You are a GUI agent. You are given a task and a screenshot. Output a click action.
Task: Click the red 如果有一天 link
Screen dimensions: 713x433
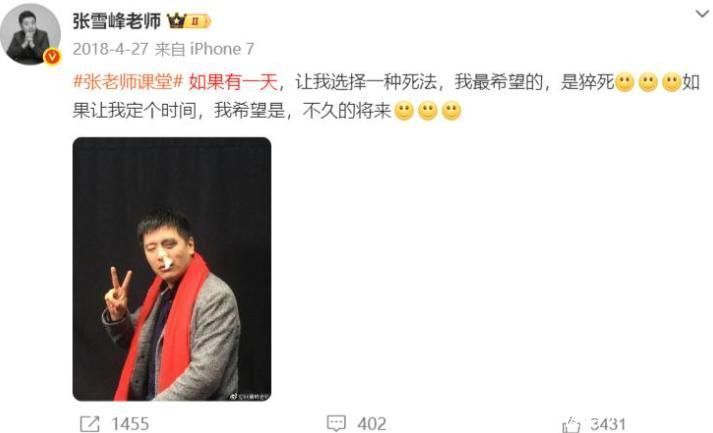click(x=233, y=82)
